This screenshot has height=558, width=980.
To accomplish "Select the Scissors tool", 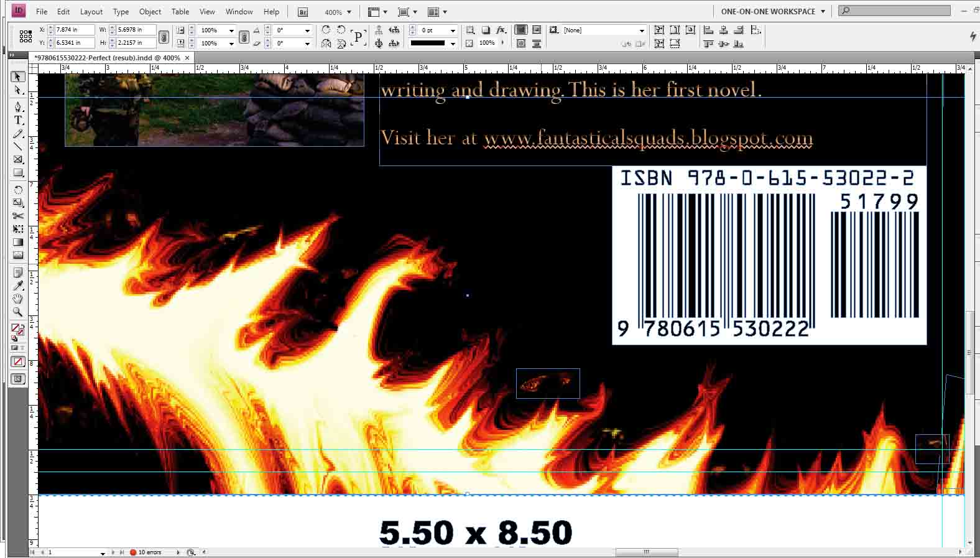I will [18, 216].
